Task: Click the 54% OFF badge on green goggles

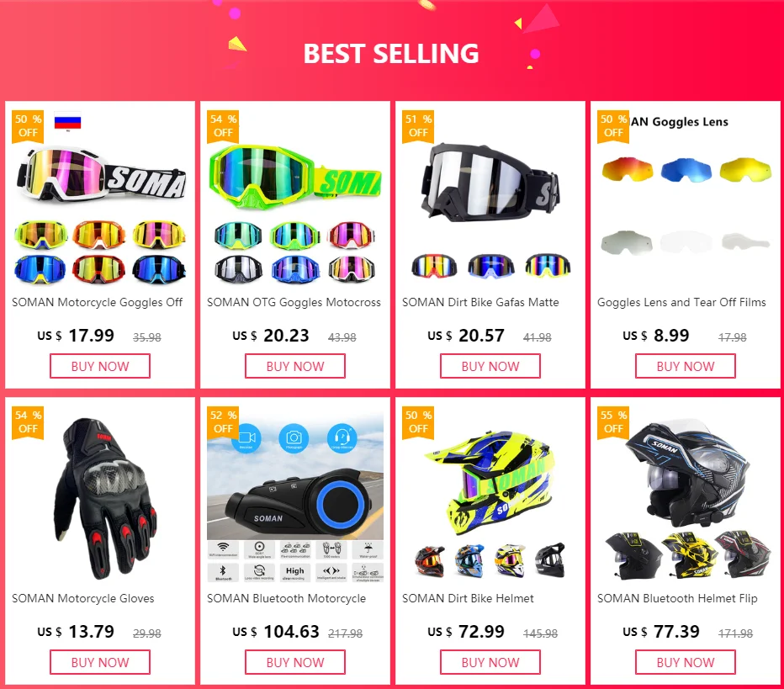Action: [x=223, y=126]
